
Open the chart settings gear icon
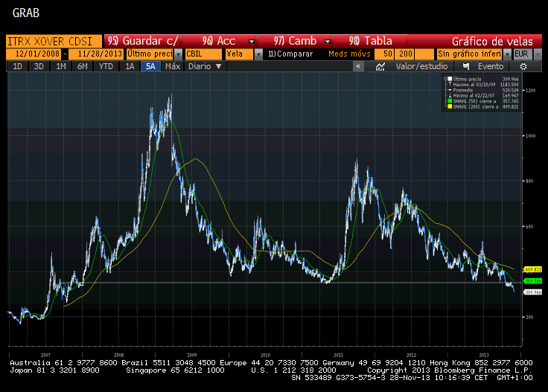point(523,66)
